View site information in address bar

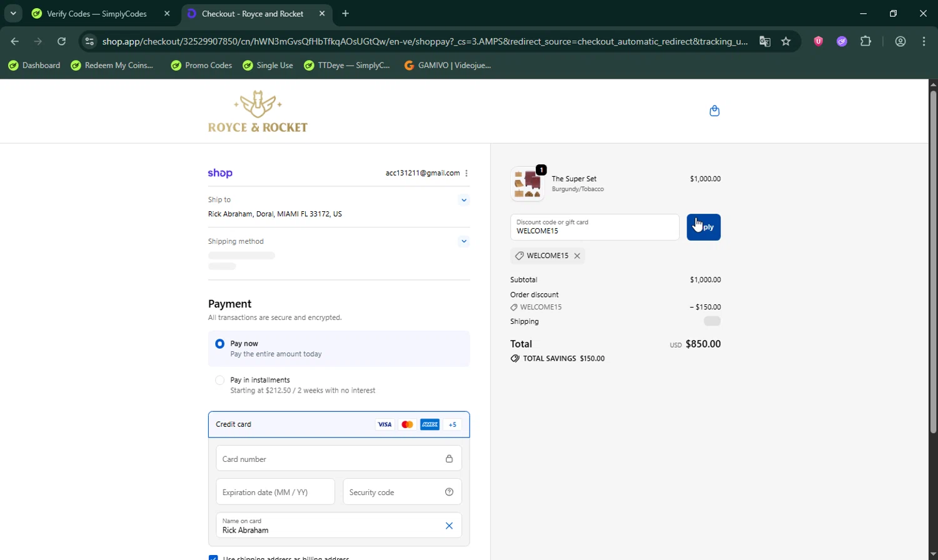(x=89, y=41)
